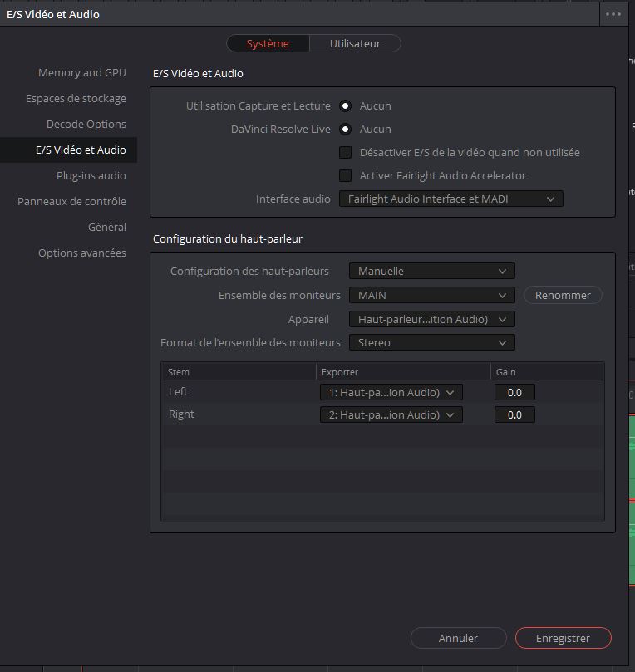Screen dimensions: 635x672
Task: Select Aucun for Utilisation Capture et Lecture
Action: [346, 105]
